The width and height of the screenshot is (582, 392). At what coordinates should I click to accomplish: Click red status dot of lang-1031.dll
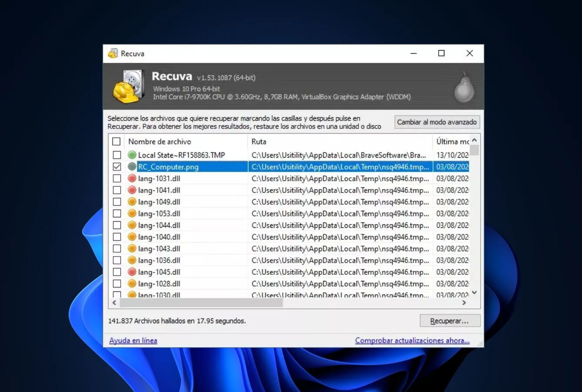point(132,178)
